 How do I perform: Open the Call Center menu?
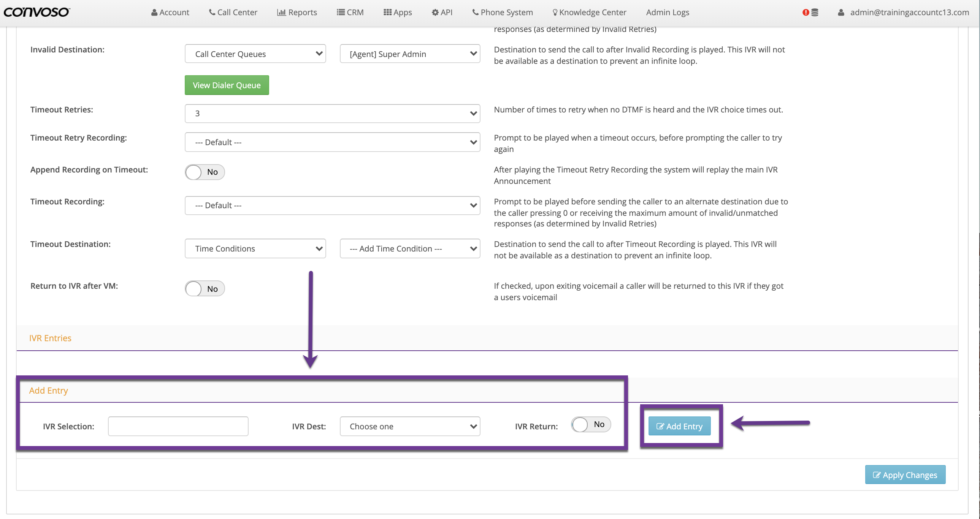point(233,12)
